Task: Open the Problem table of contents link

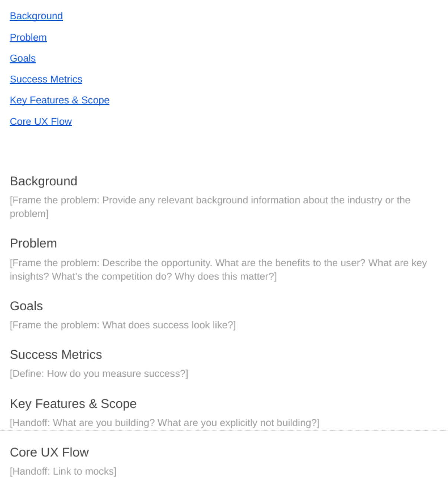Action: click(x=28, y=37)
